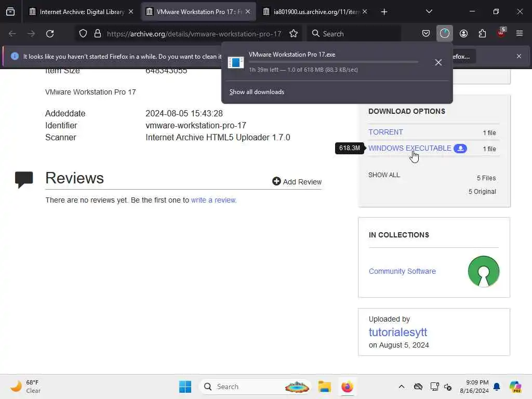This screenshot has height=399, width=532.
Task: Open the write a review link
Action: click(214, 200)
